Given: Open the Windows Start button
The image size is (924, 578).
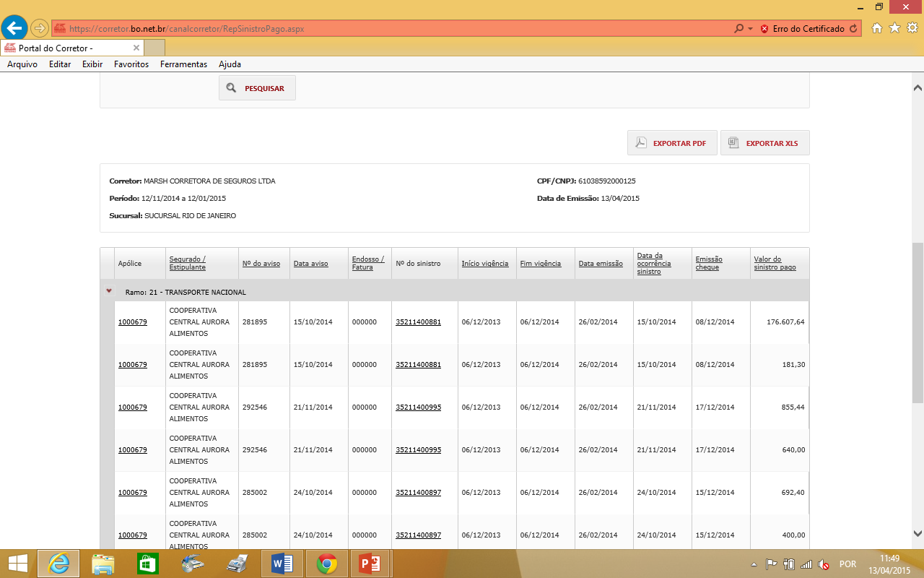Looking at the screenshot, I should [x=18, y=564].
